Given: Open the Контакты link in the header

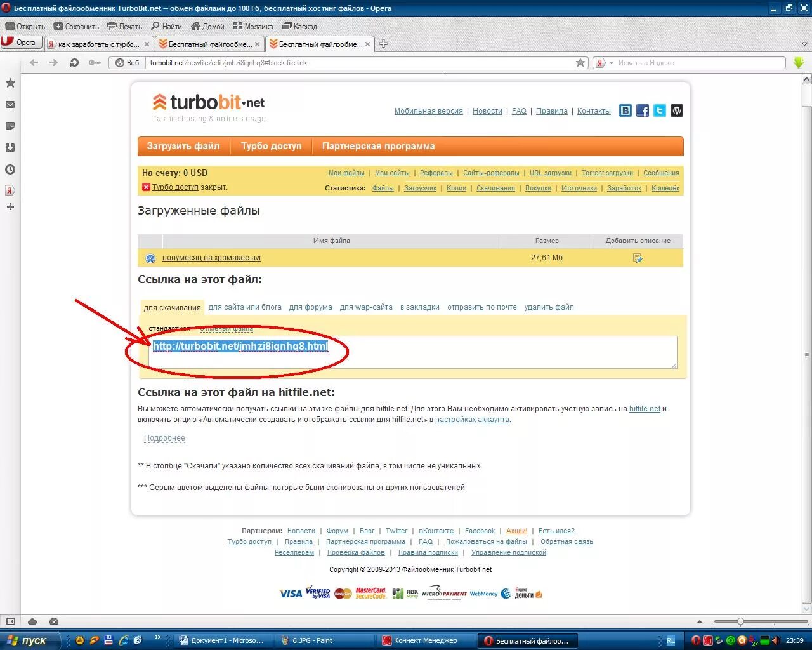Looking at the screenshot, I should 594,111.
